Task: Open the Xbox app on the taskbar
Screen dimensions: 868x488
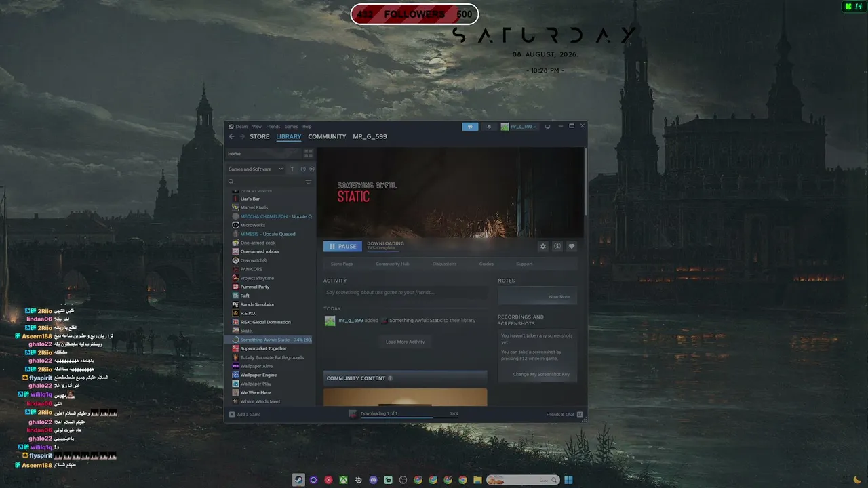Action: click(343, 480)
